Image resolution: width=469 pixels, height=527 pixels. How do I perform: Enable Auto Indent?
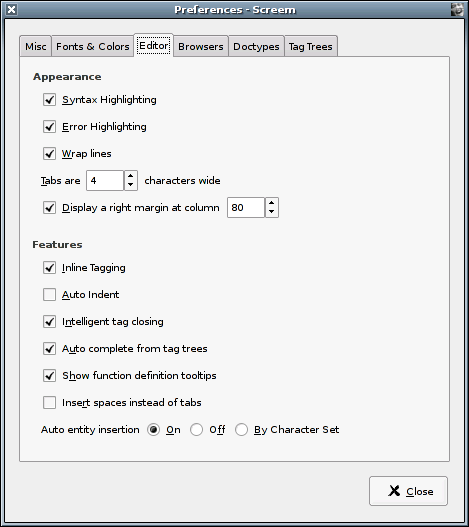pyautogui.click(x=49, y=295)
